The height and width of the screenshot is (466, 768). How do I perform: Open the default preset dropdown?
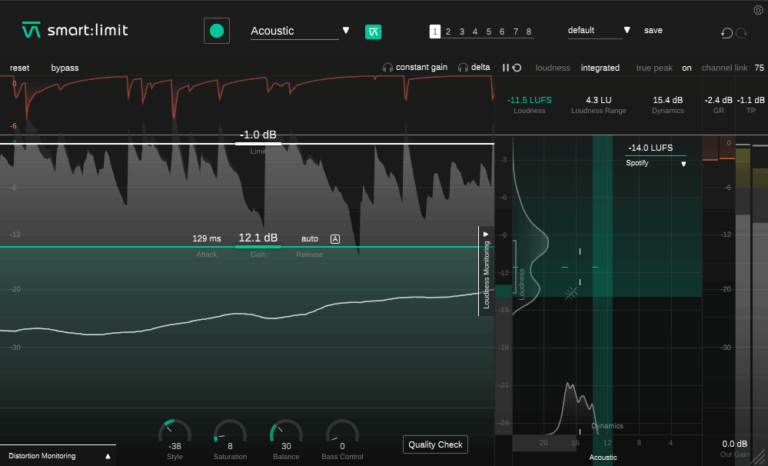tap(627, 30)
